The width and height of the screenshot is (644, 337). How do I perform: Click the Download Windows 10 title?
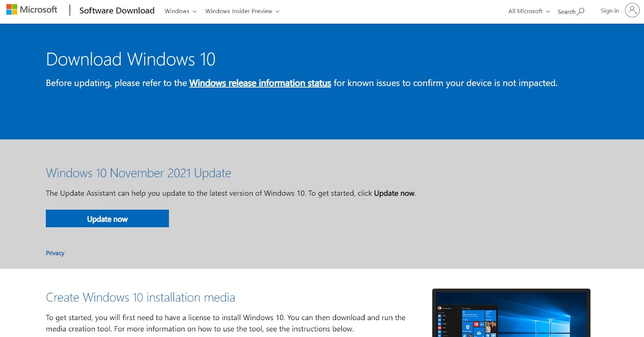pyautogui.click(x=131, y=60)
